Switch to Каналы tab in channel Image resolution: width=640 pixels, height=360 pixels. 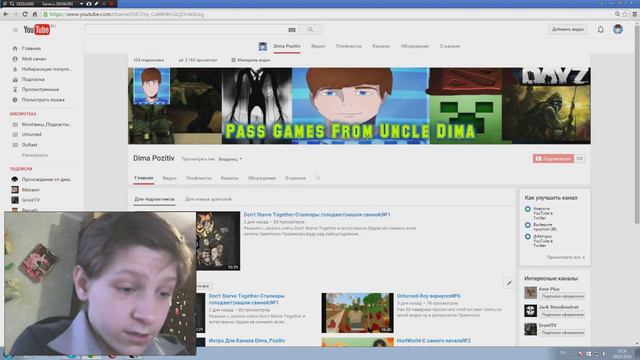(229, 178)
